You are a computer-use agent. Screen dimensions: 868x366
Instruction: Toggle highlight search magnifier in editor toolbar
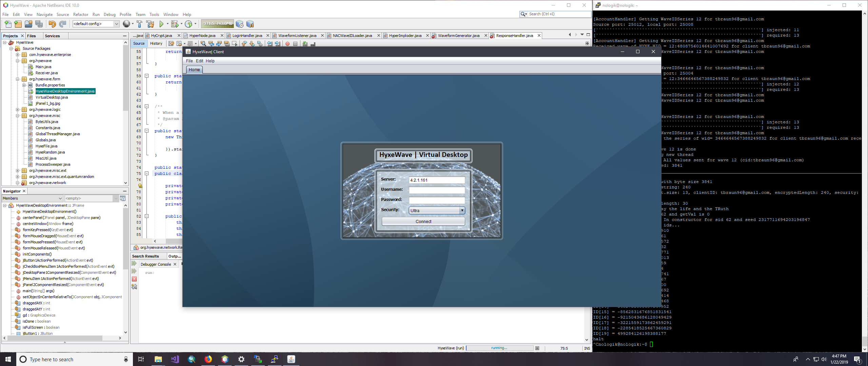tap(203, 44)
